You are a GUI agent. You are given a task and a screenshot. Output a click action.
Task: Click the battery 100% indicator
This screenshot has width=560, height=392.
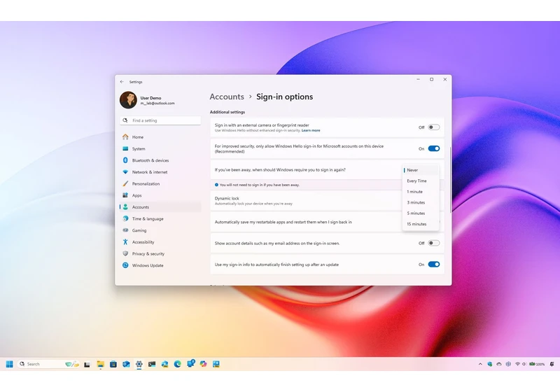tap(537, 364)
